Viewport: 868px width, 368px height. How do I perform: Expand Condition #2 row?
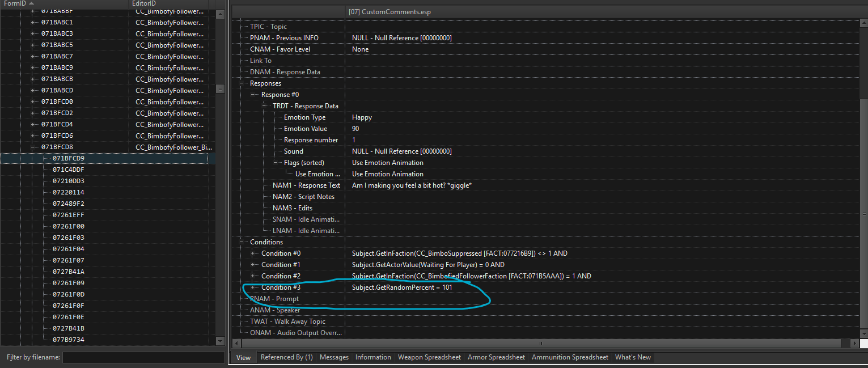253,276
